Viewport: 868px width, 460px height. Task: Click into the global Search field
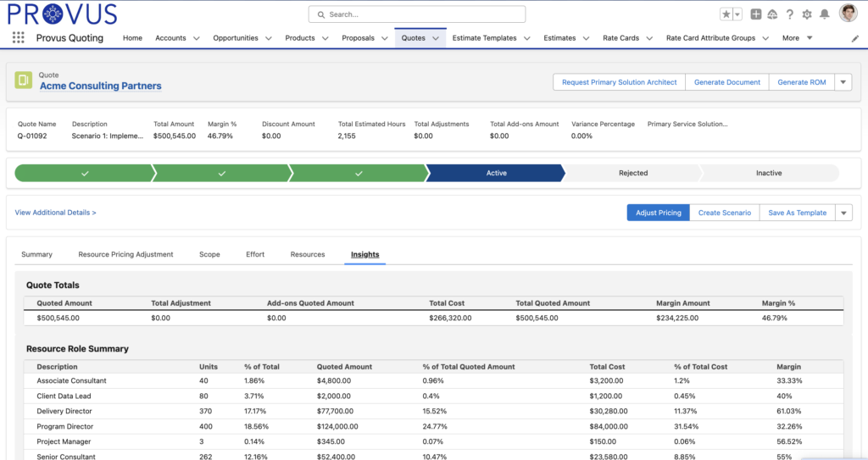pyautogui.click(x=417, y=14)
